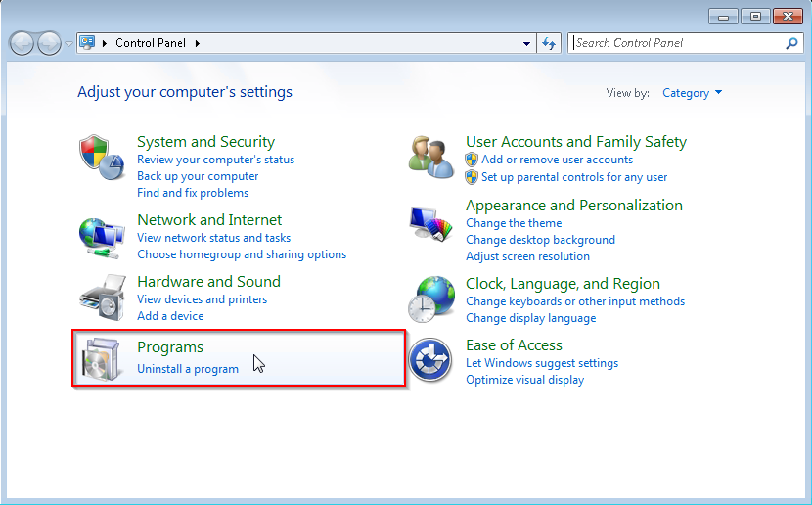Open Back up your computer link
This screenshot has height=505, width=812.
(x=198, y=176)
